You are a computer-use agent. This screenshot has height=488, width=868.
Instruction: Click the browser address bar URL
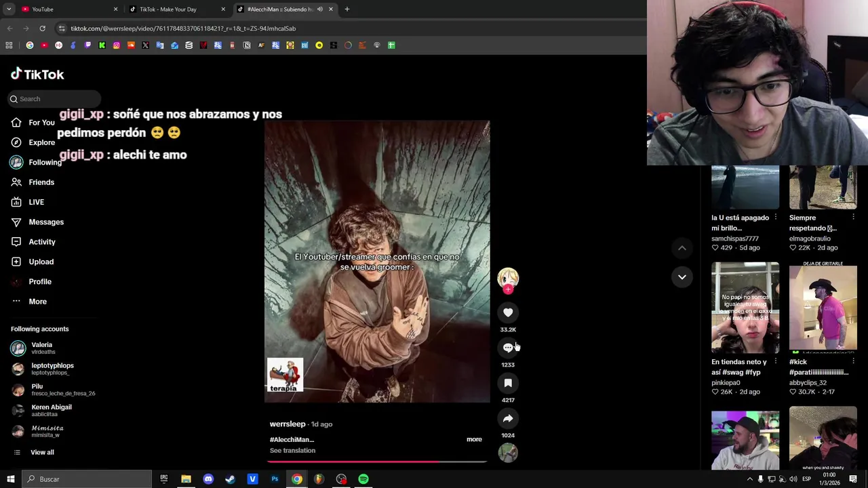coord(183,28)
